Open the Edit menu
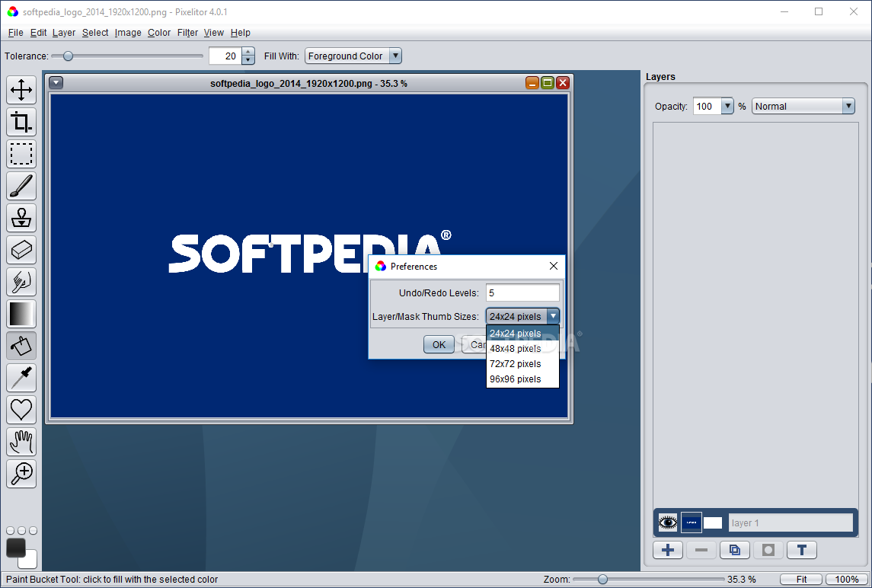This screenshot has width=872, height=588. coord(38,32)
